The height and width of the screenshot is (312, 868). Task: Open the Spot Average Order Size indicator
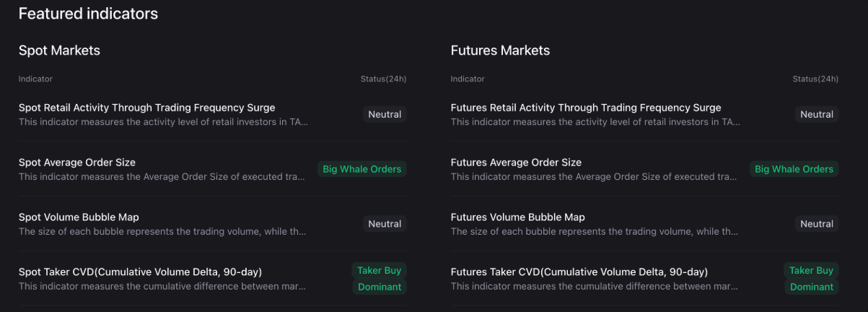77,162
